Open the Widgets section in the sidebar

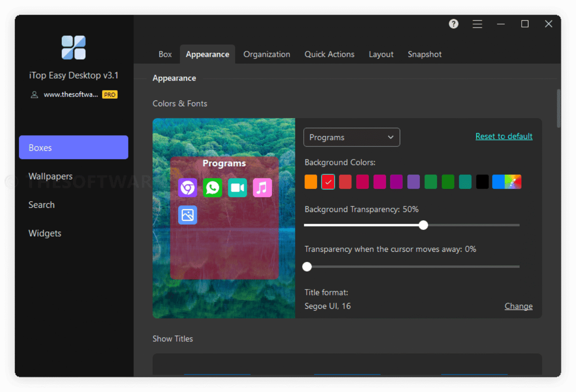click(x=45, y=233)
